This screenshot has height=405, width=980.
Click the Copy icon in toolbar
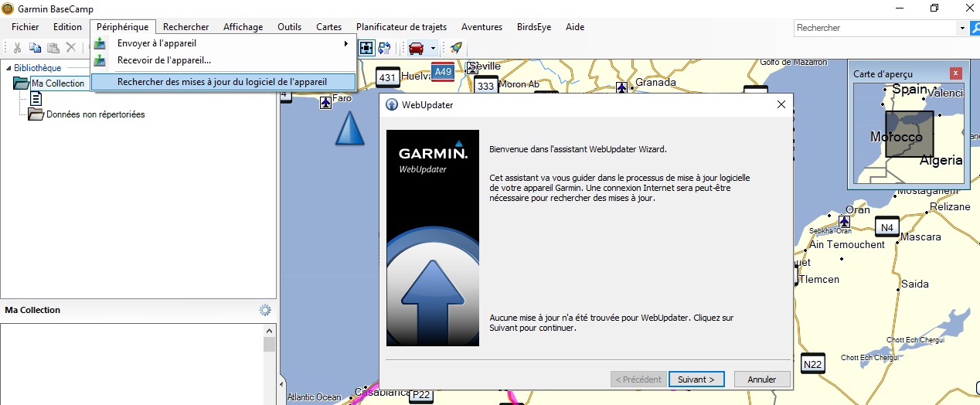[x=35, y=48]
